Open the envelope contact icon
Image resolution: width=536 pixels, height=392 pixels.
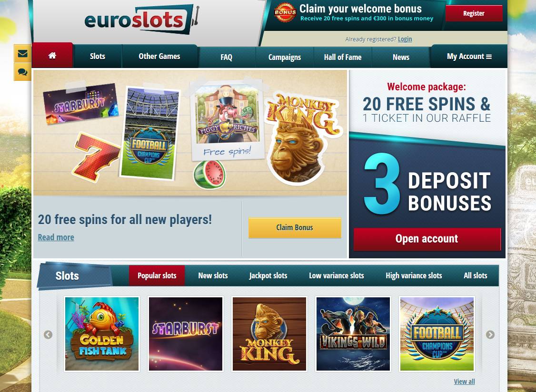[22, 54]
